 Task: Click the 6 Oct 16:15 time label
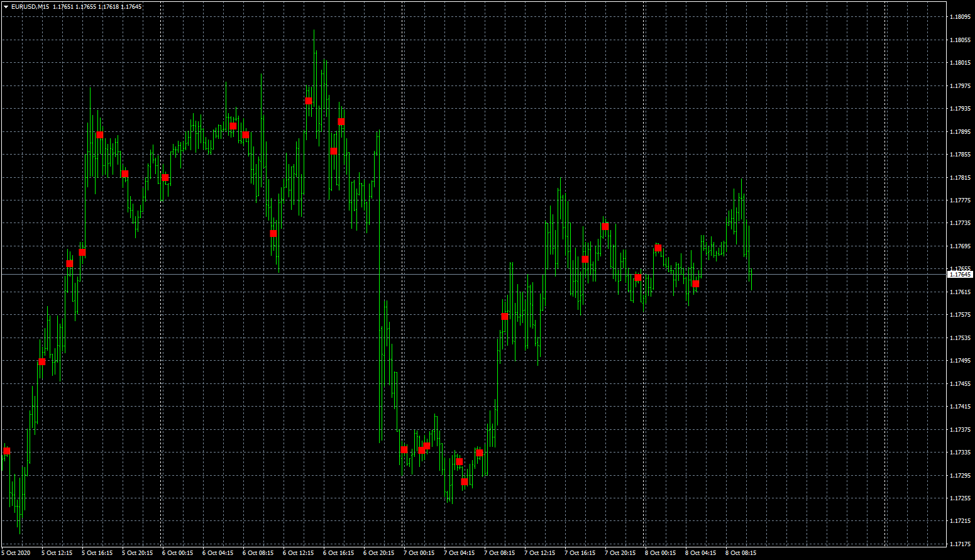339,553
